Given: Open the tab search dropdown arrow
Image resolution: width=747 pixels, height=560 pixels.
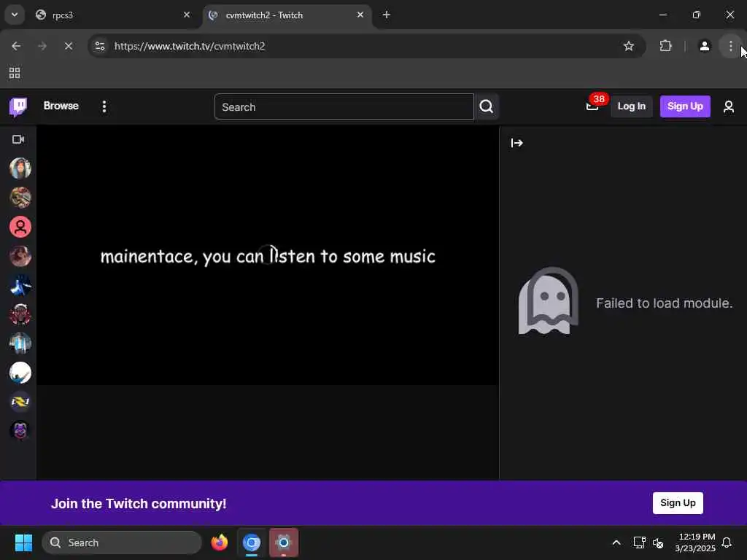Looking at the screenshot, I should tap(15, 15).
